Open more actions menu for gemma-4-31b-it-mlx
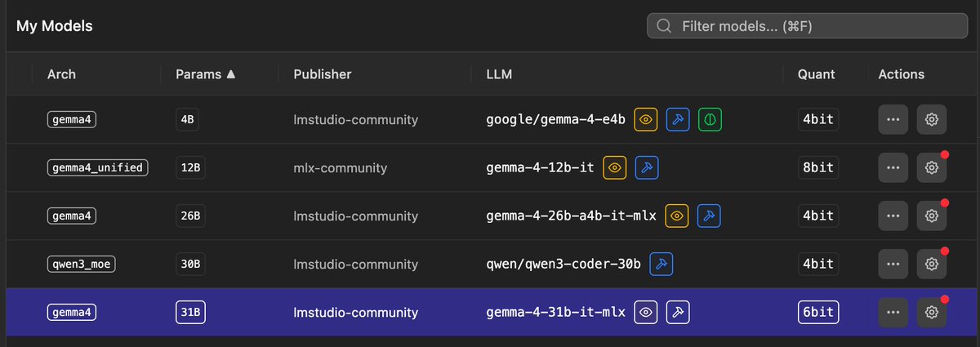 pos(893,312)
